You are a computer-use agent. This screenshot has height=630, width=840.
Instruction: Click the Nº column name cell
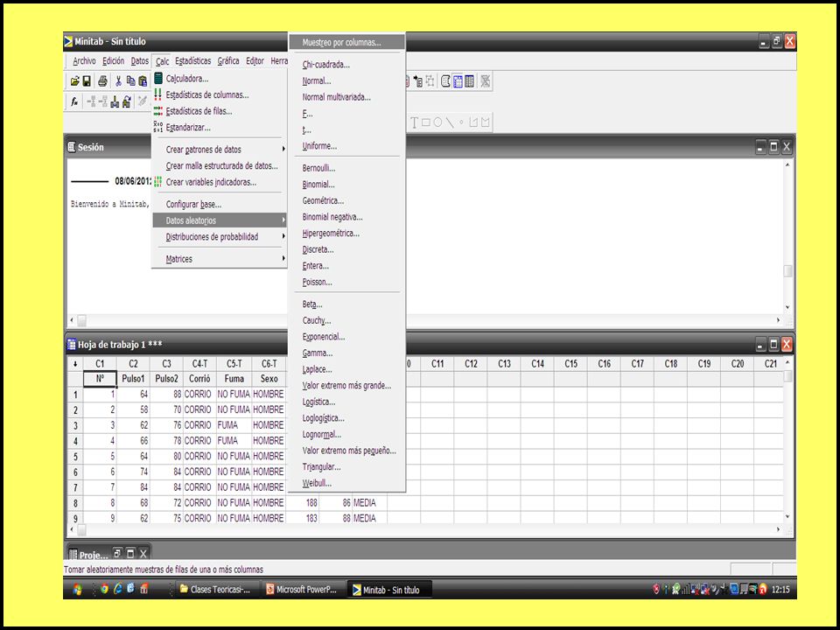pyautogui.click(x=100, y=379)
